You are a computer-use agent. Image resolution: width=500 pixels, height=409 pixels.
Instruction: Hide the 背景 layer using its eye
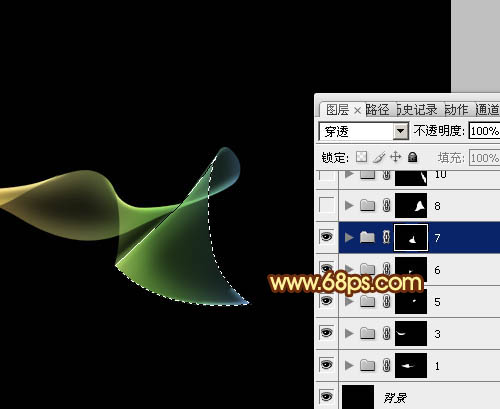pos(327,396)
